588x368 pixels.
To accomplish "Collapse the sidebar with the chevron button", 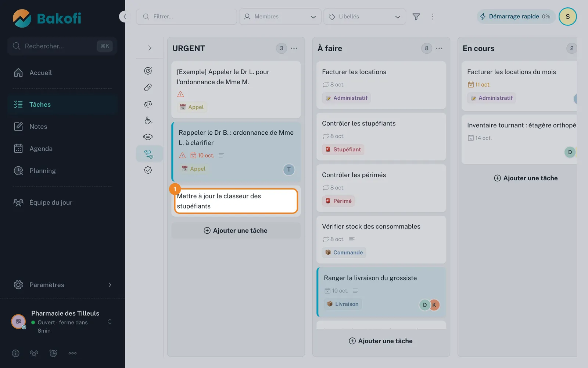I will 125,17.
